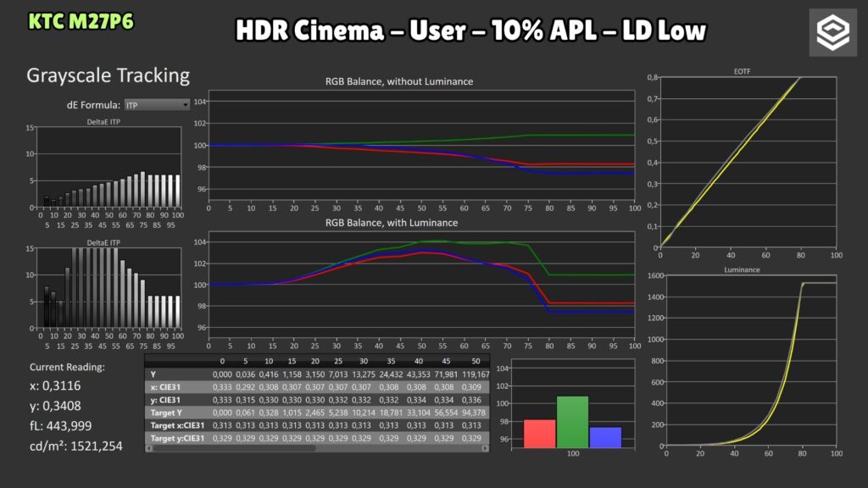Click the layered logo icon in corner
The image size is (868, 488).
tap(832, 32)
